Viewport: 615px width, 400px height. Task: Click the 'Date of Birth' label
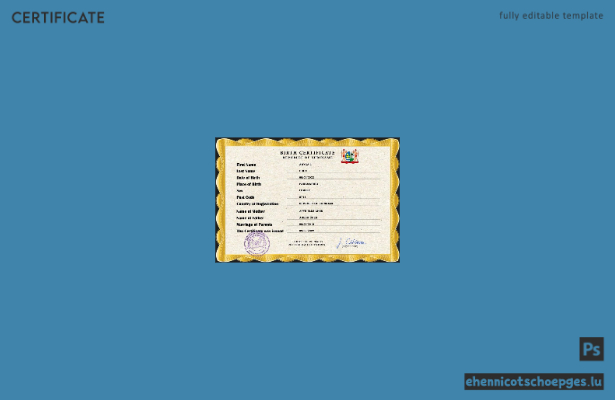[248, 178]
